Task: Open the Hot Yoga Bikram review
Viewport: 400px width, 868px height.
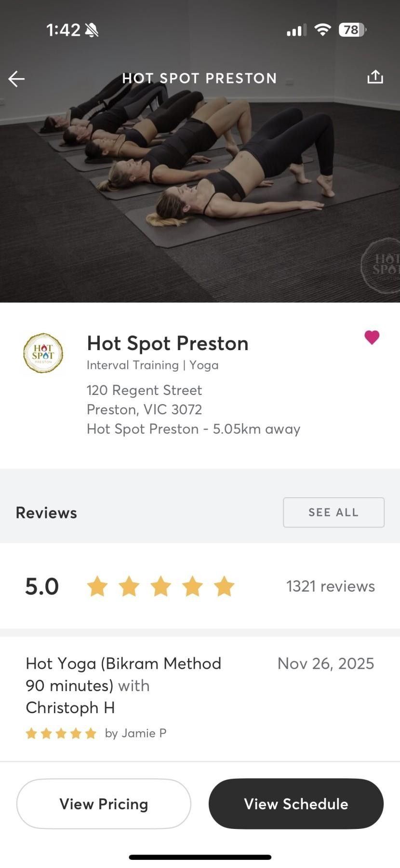Action: pos(123,685)
